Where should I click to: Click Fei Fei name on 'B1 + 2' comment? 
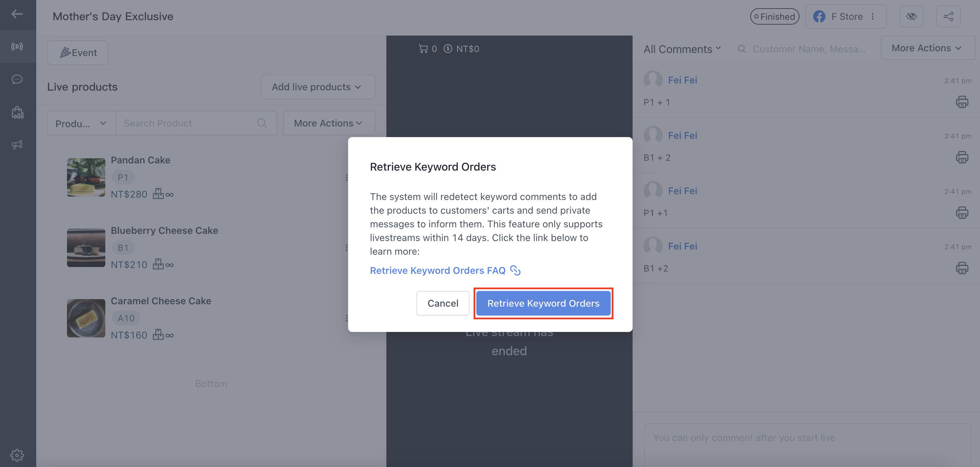[683, 135]
